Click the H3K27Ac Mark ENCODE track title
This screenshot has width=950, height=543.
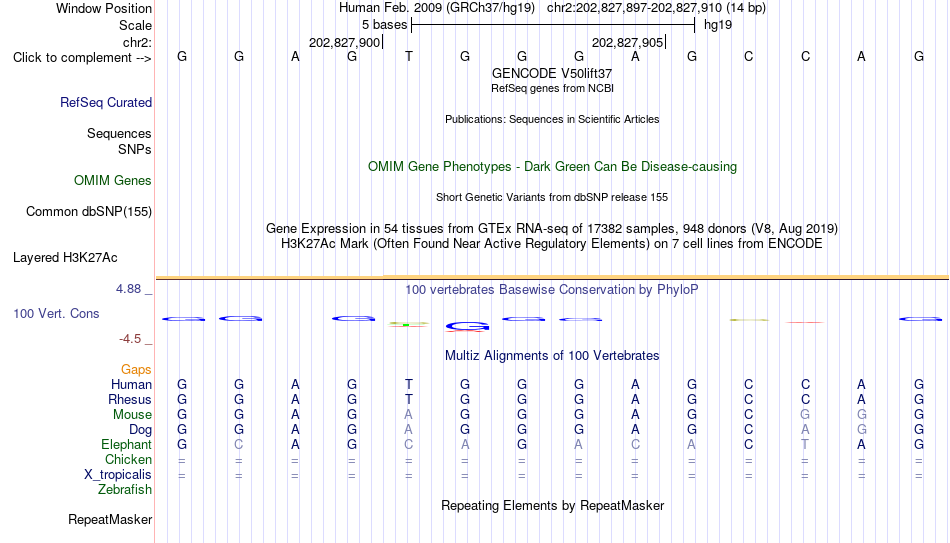click(552, 244)
